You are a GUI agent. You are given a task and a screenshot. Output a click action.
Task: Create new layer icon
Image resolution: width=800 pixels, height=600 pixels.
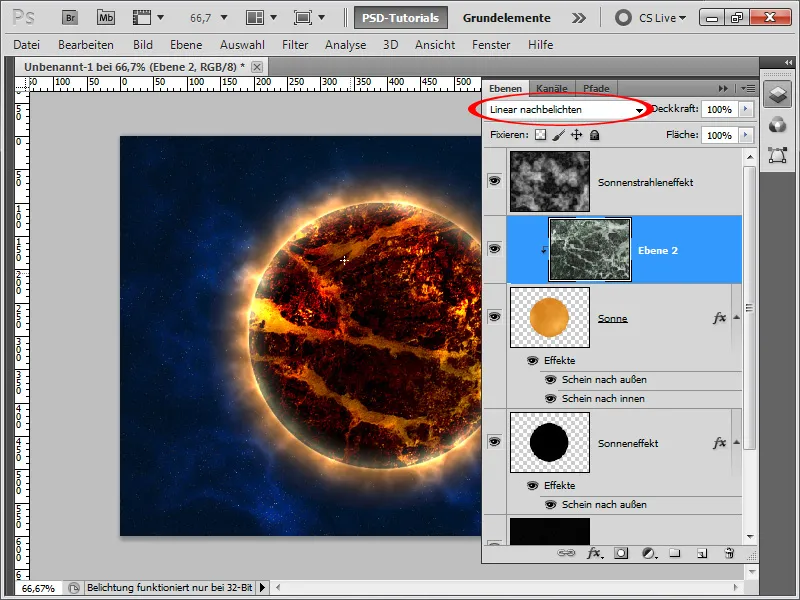703,553
